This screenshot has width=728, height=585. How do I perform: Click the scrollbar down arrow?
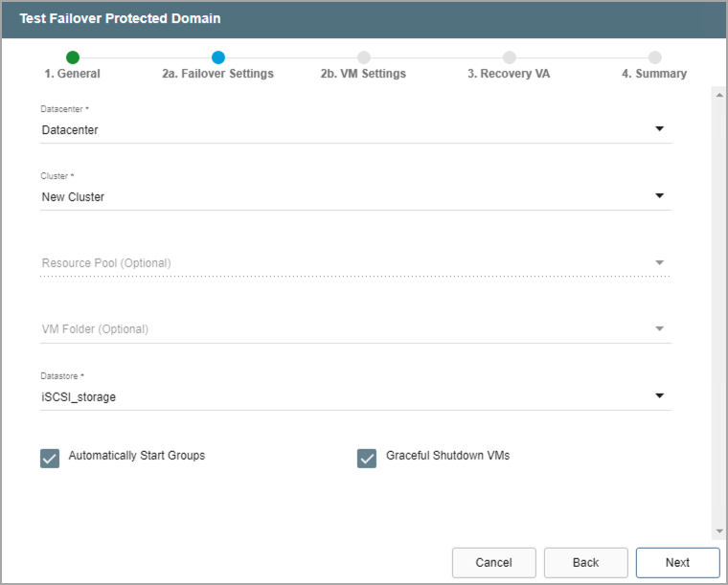[x=718, y=531]
